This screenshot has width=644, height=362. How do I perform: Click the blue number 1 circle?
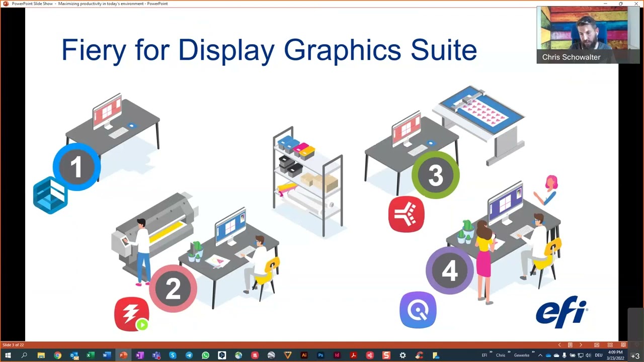[x=76, y=167]
